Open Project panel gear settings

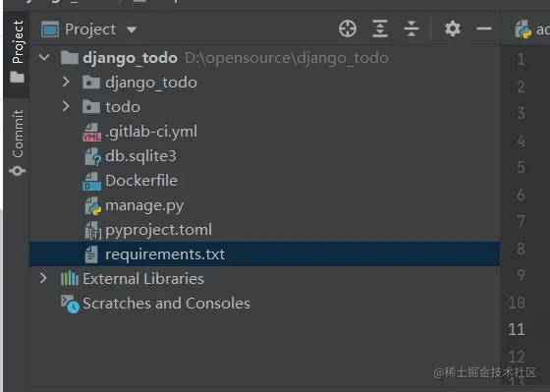[453, 28]
